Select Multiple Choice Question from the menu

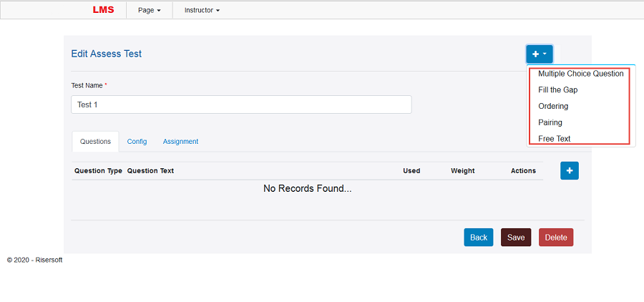[580, 74]
